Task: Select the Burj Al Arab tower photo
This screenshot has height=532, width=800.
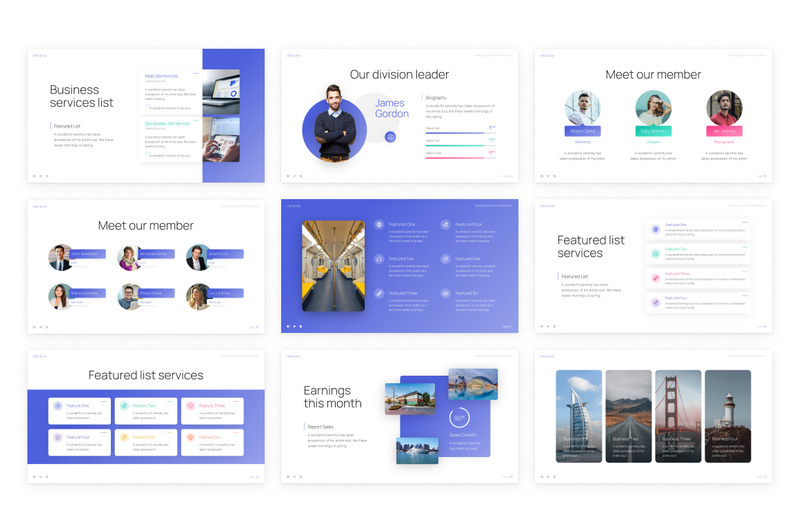Action: 579,416
